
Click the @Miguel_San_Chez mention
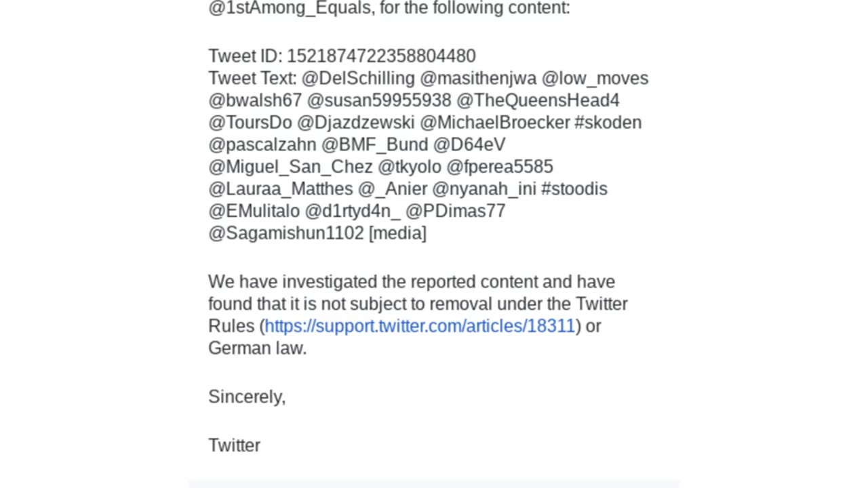[x=290, y=167]
